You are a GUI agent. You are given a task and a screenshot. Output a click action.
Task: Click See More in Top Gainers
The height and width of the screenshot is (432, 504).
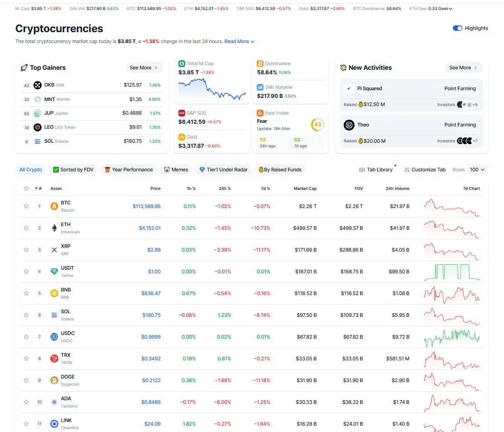(x=144, y=68)
